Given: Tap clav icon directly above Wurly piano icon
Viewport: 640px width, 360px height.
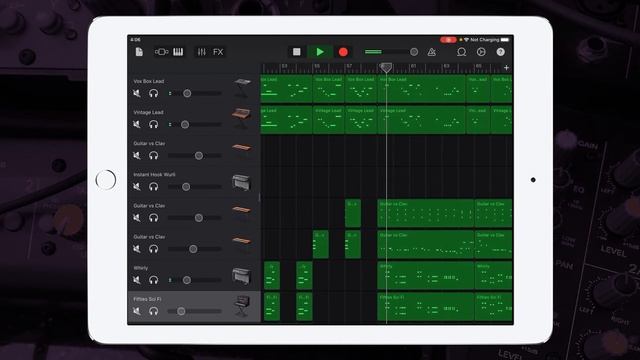Looking at the screenshot, I should pos(242,241).
